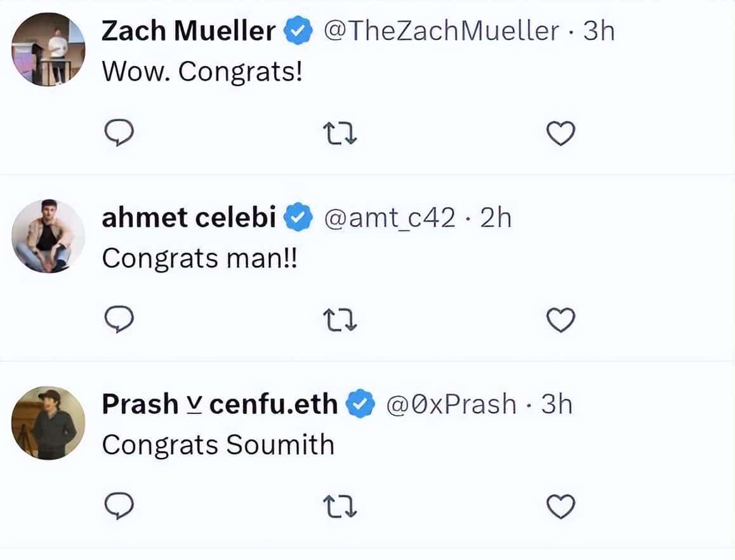Click the ahmet celebi display name
The width and height of the screenshot is (735, 560).
[x=189, y=218]
